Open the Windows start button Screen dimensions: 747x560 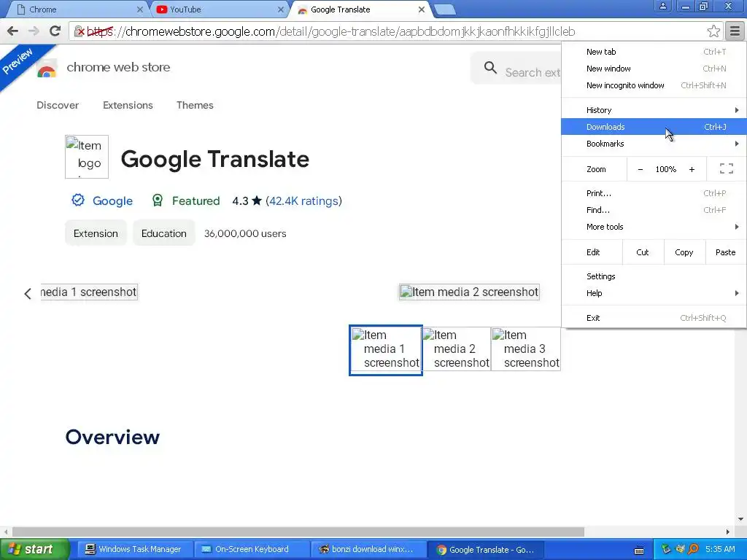point(34,549)
